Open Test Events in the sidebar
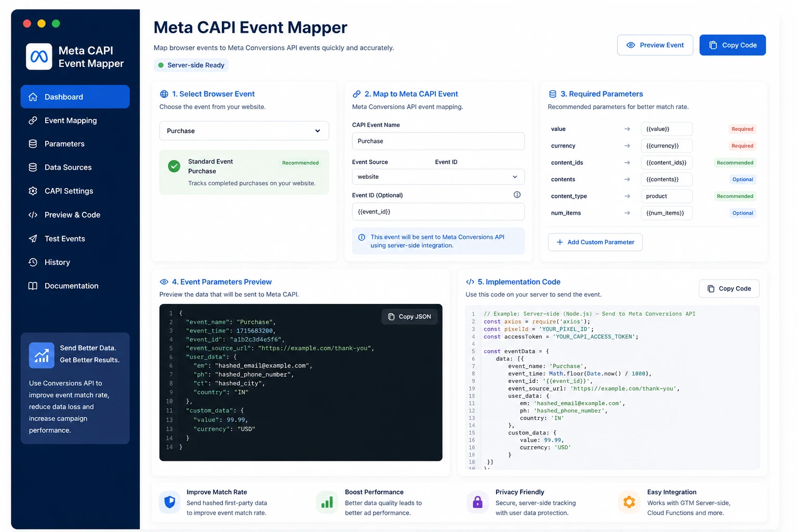The image size is (798, 532). click(75, 238)
